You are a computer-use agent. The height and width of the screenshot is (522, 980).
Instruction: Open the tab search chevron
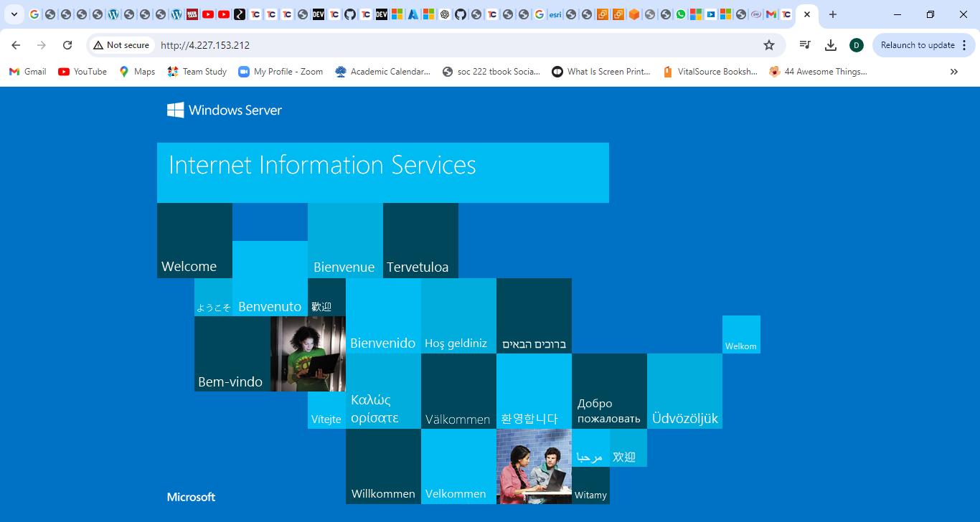[x=14, y=14]
